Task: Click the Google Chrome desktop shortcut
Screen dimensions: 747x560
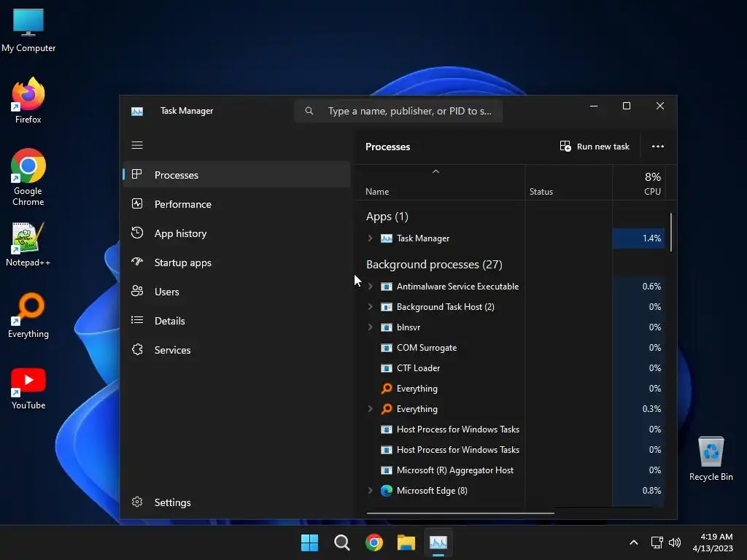Action: [28, 178]
